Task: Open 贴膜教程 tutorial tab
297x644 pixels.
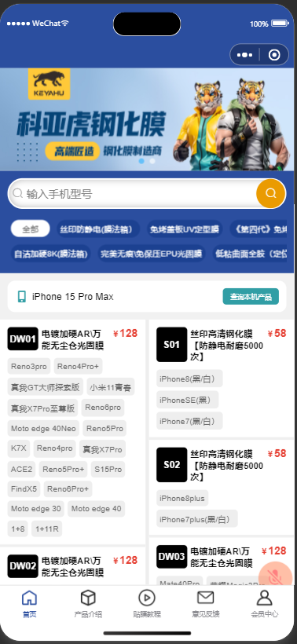Action: coord(147,604)
